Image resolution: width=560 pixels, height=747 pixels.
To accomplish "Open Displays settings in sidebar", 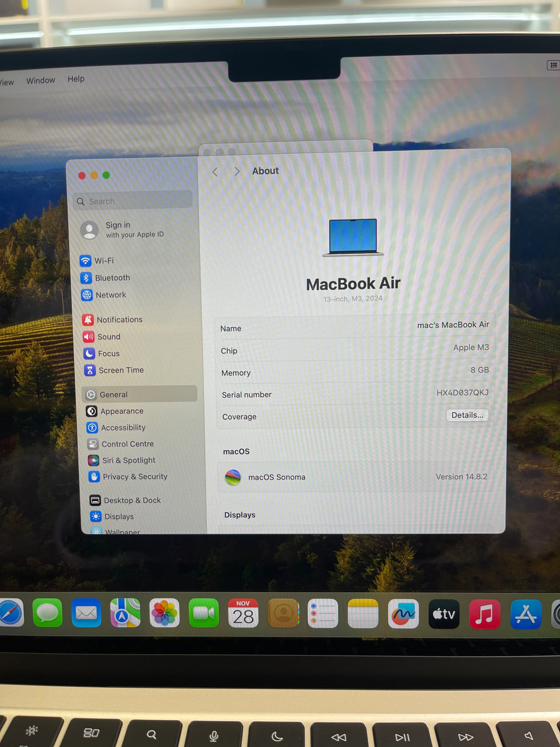I will (112, 517).
